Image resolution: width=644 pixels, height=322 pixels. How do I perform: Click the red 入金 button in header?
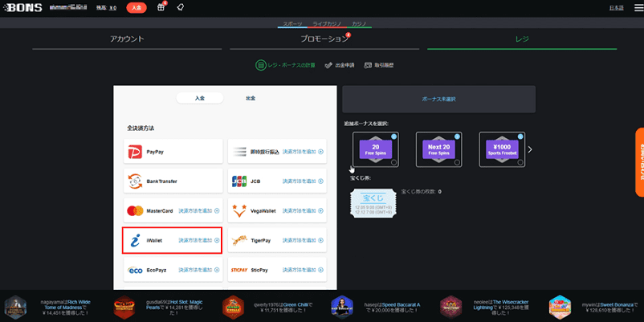pyautogui.click(x=137, y=7)
